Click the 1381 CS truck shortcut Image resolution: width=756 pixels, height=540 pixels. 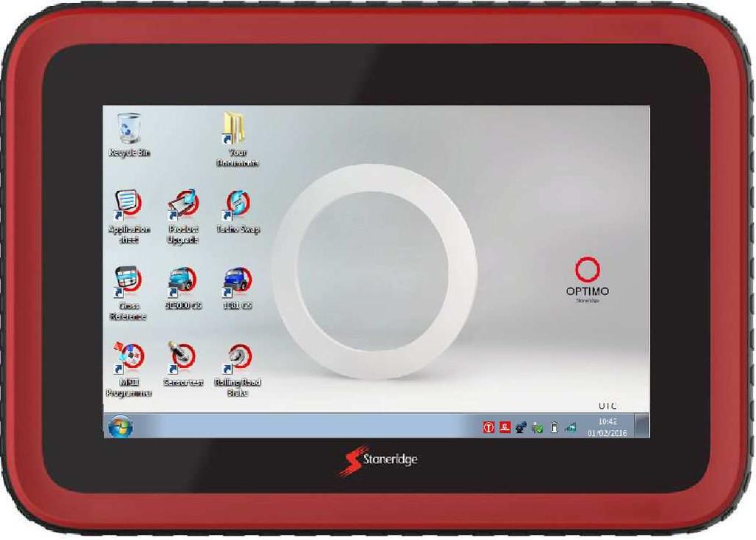[238, 288]
